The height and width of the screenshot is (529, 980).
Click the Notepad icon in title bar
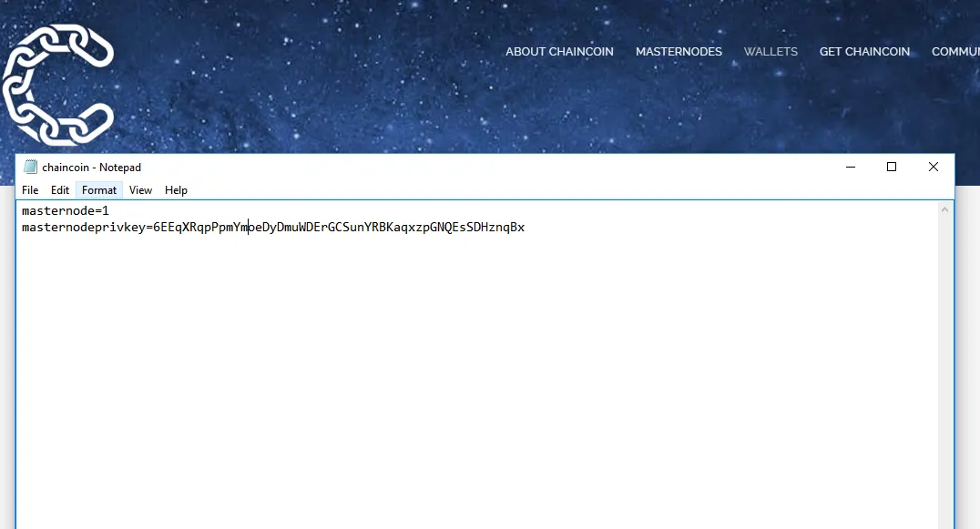30,167
